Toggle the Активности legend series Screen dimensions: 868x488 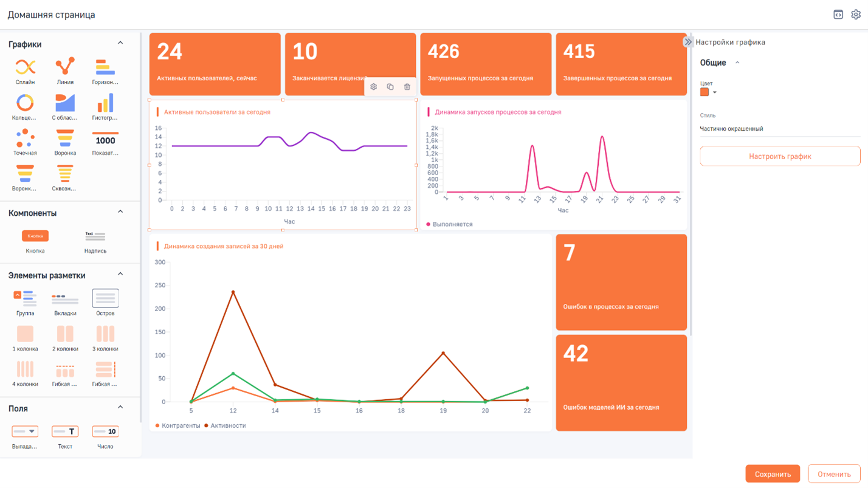tap(225, 425)
